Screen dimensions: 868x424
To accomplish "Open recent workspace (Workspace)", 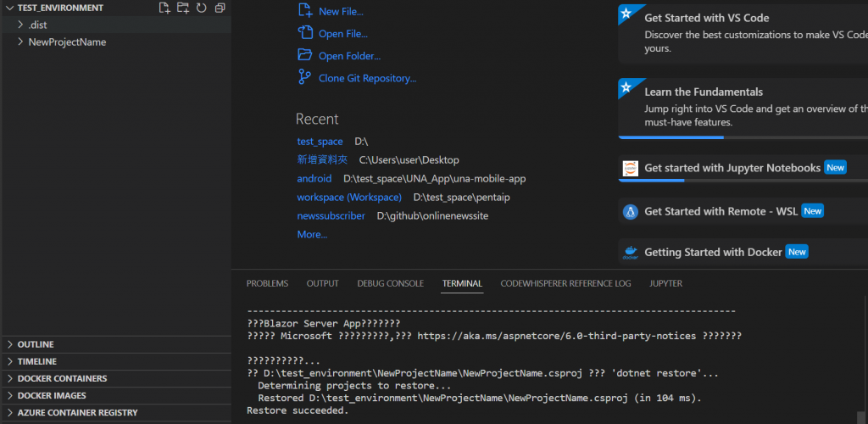I will pyautogui.click(x=349, y=197).
